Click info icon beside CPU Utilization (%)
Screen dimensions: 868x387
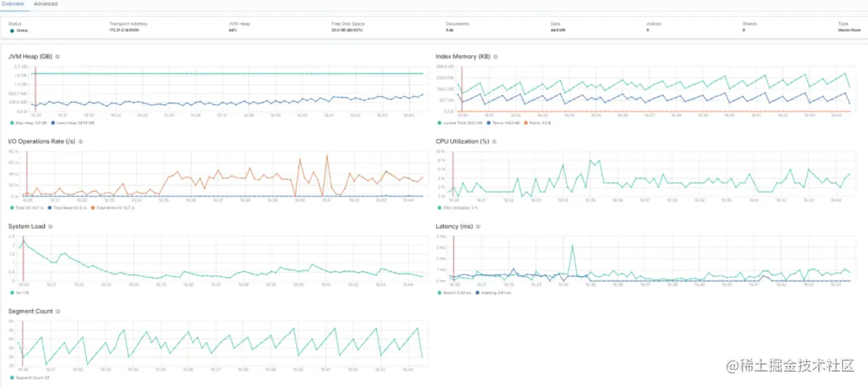pos(494,141)
